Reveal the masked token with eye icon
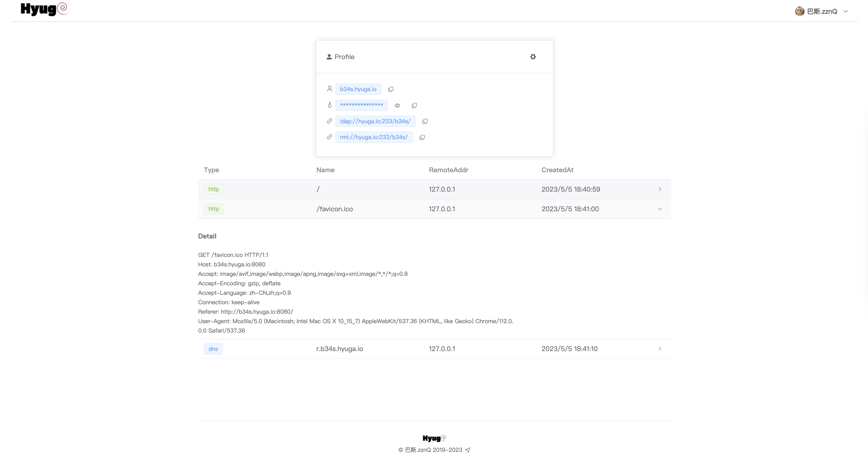The width and height of the screenshot is (868, 458). [397, 106]
